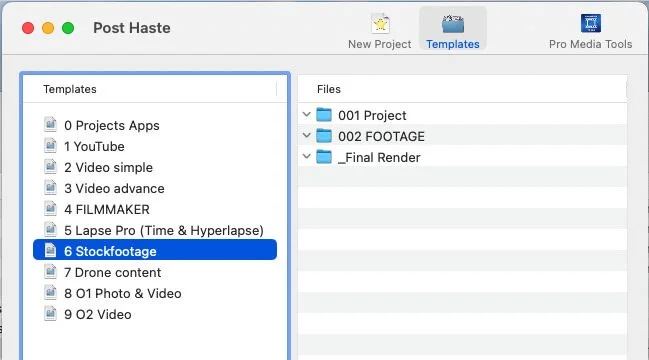Viewport: 649px width, 360px height.
Task: Select the 1 YouTube template
Action: [x=94, y=146]
